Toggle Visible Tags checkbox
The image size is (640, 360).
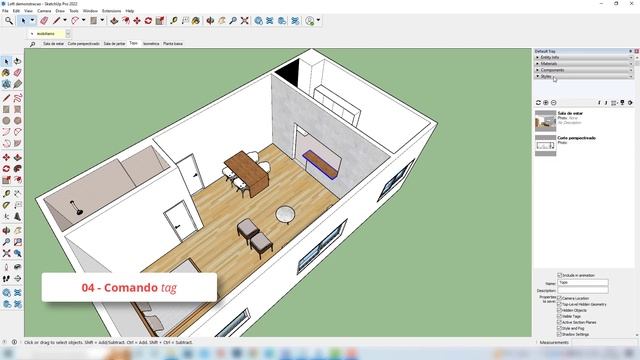(x=560, y=316)
